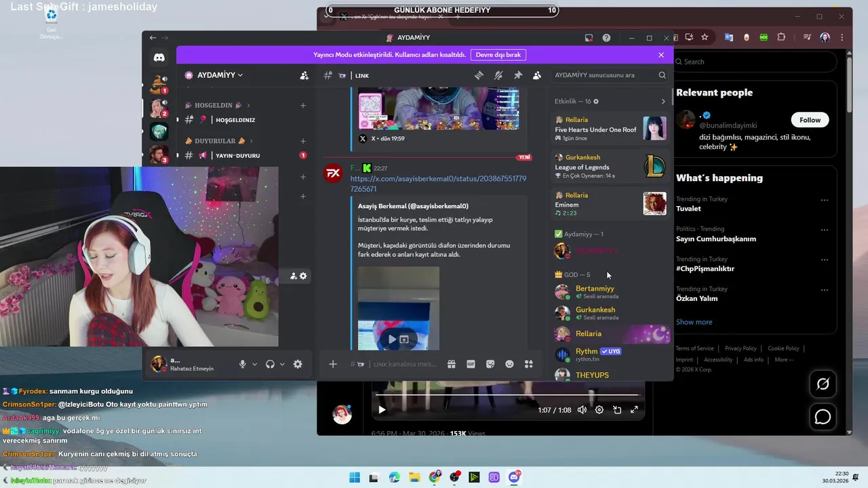The height and width of the screenshot is (488, 868).
Task: Toggle headphone deafen in user panel
Action: (270, 364)
